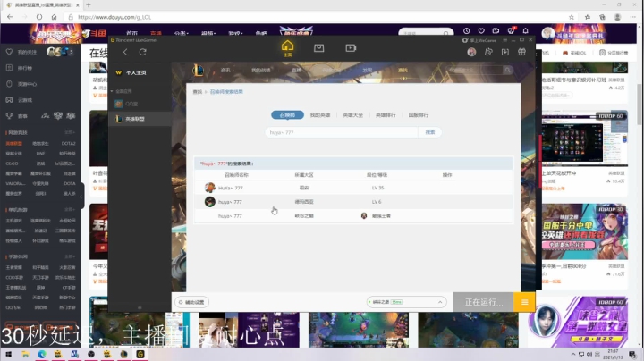Open Microsoft Edge from taskbar

tap(42, 354)
